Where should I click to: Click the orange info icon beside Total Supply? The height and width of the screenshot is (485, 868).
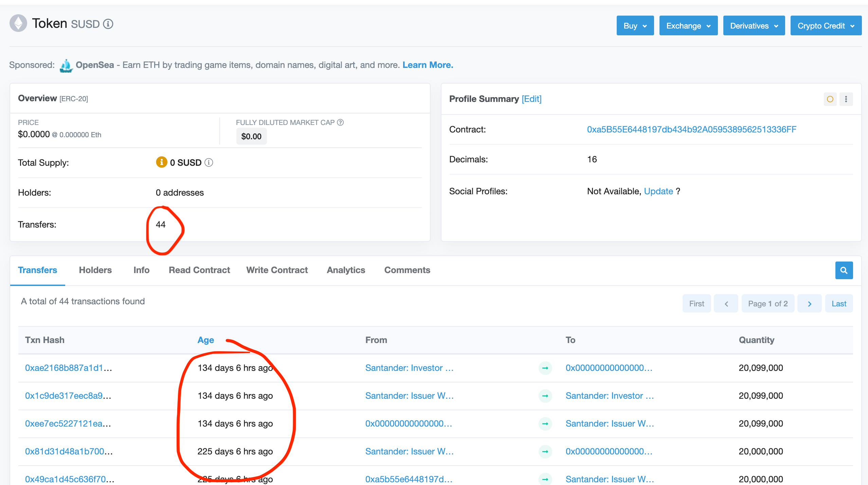[x=161, y=162]
